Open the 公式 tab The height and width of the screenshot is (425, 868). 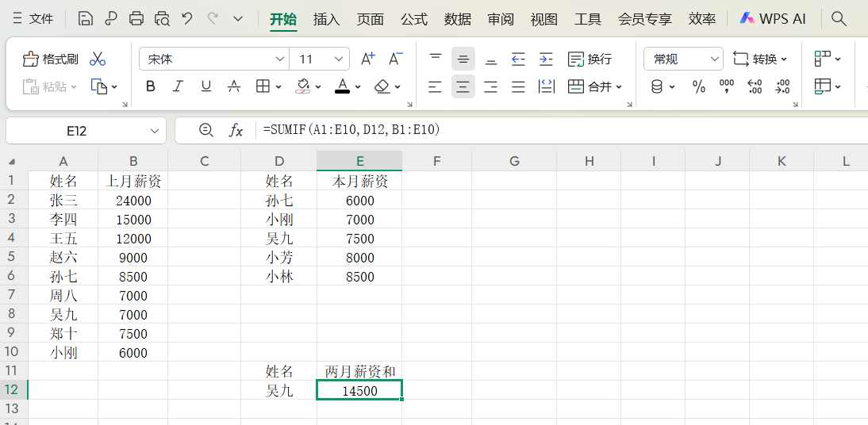point(414,19)
